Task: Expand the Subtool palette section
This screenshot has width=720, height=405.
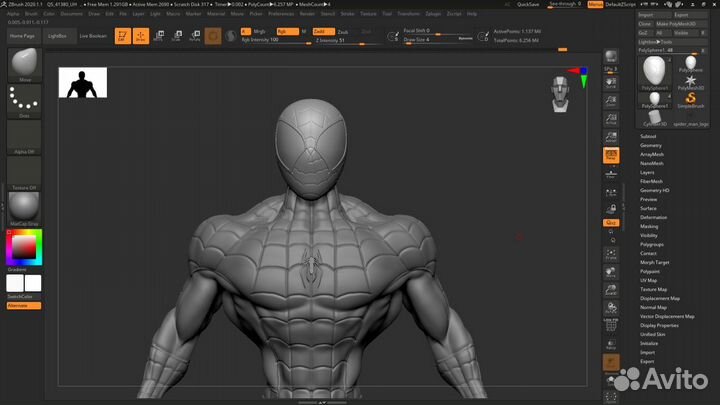Action: click(x=648, y=136)
